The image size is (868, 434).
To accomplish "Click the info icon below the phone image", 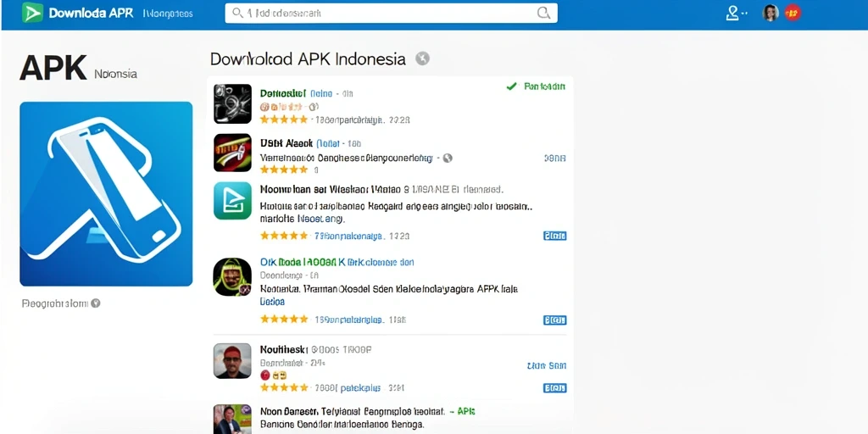I will [x=96, y=303].
